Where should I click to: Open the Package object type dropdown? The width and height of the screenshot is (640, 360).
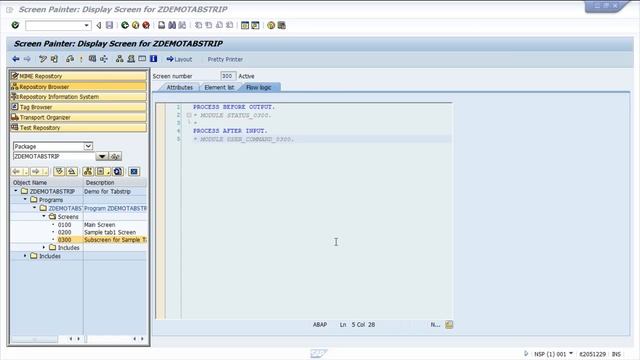click(88, 146)
